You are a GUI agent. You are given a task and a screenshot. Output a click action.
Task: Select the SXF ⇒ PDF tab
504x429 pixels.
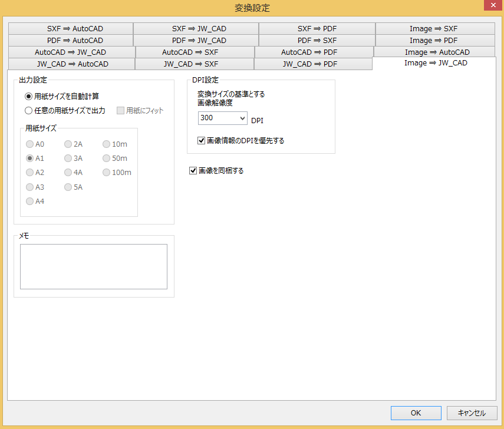pos(317,29)
